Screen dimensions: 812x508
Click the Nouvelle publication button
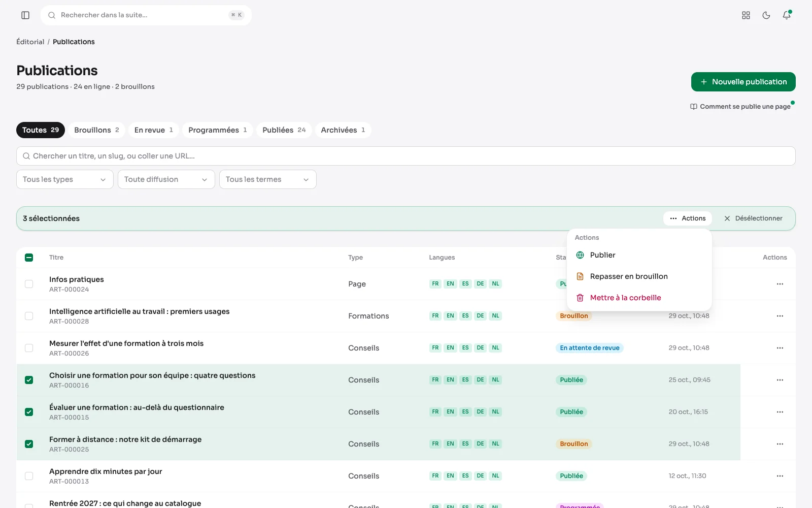743,82
